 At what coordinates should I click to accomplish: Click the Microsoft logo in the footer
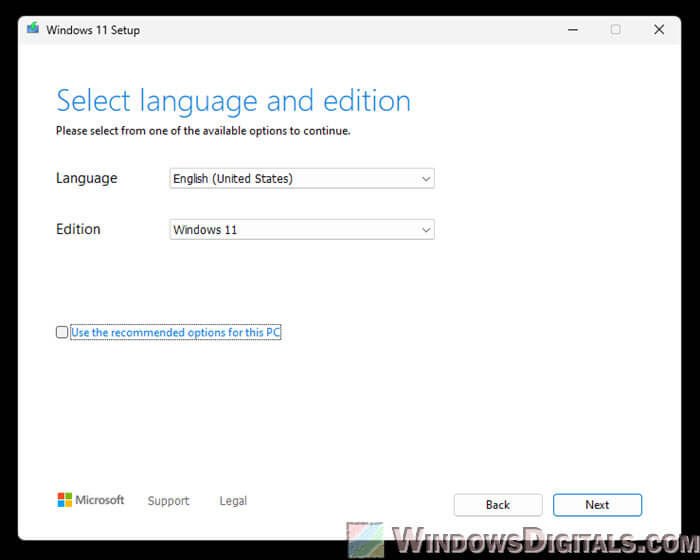(91, 500)
